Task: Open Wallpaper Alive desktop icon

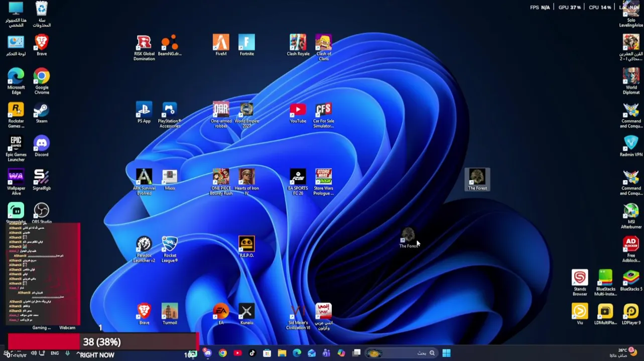Action: (16, 183)
